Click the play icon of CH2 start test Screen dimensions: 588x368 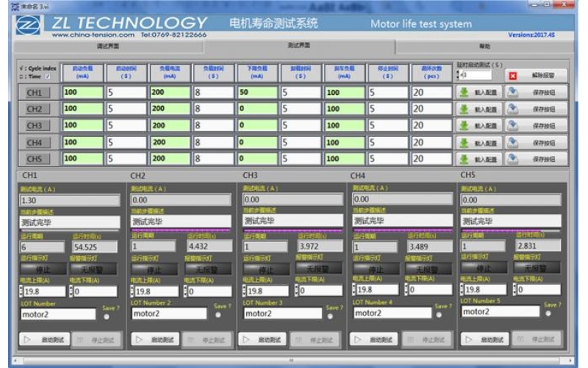pos(139,339)
